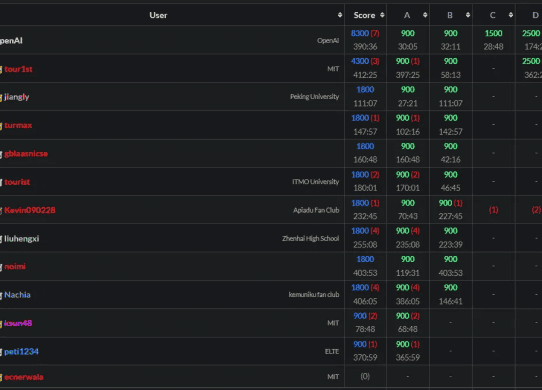Viewport: 542px width, 390px height.
Task: Click ITMO University affiliation
Action: coord(316,182)
